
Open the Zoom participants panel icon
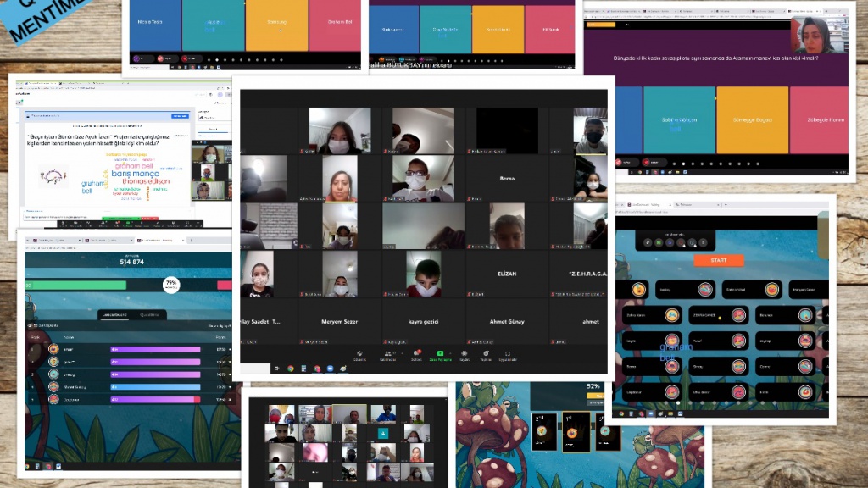click(x=387, y=354)
